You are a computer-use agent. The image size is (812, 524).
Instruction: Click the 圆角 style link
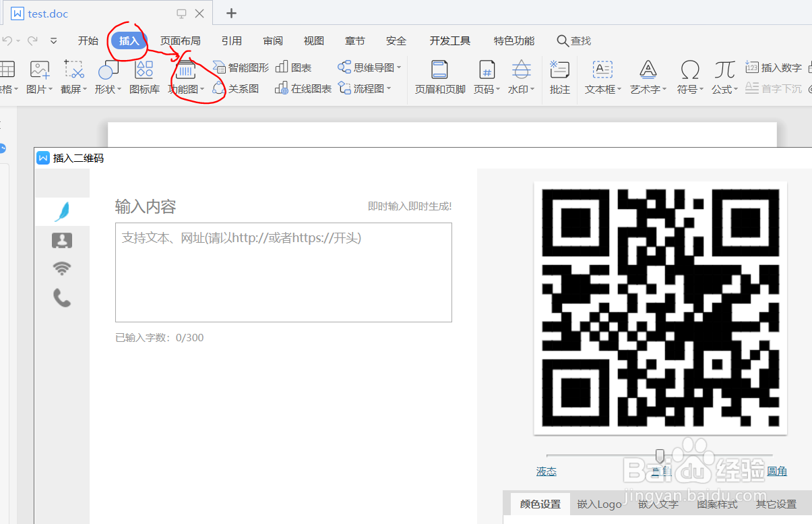point(777,471)
